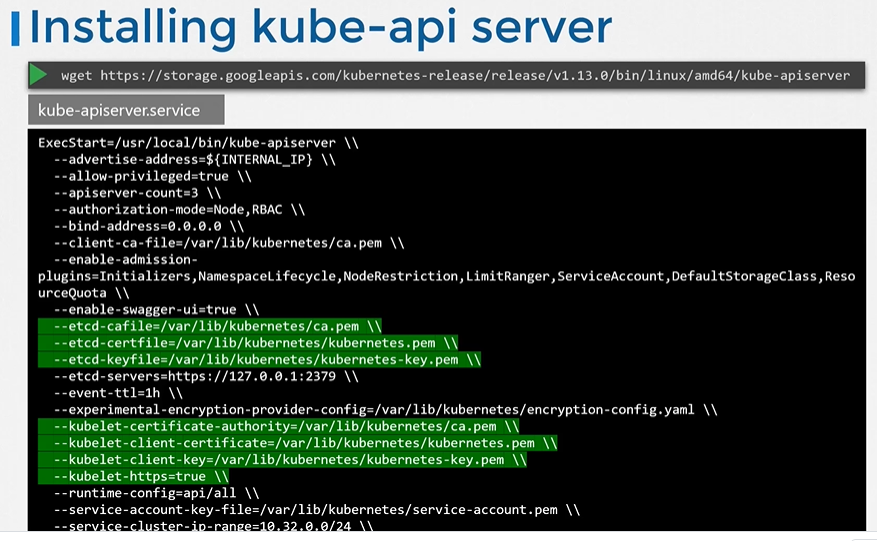Image resolution: width=877 pixels, height=541 pixels.
Task: Click the highlighted --kubelet-client-key line
Action: coord(282,460)
